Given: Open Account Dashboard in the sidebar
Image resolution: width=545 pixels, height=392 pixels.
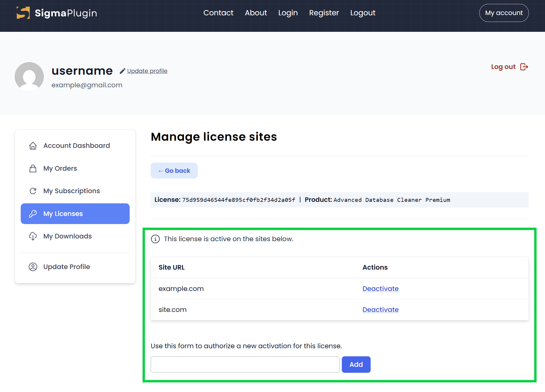Looking at the screenshot, I should click(x=75, y=146).
